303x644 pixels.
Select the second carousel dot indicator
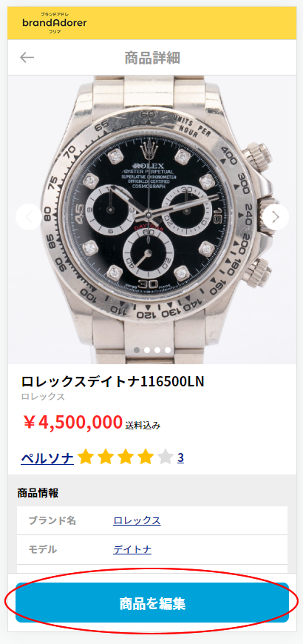point(147,350)
